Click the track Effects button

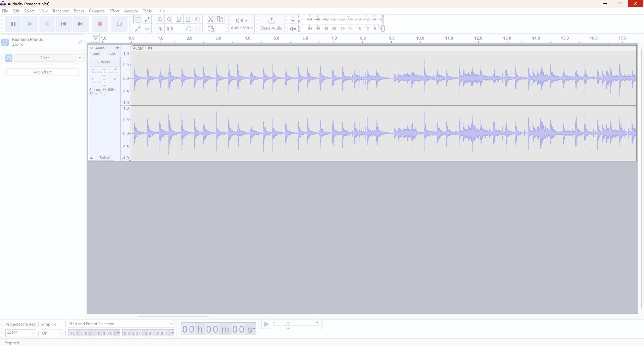click(104, 62)
